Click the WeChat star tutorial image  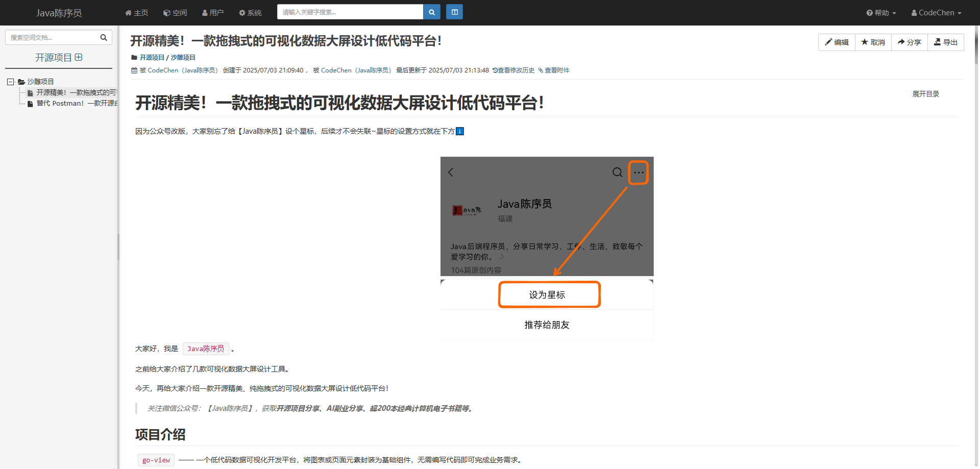point(547,248)
